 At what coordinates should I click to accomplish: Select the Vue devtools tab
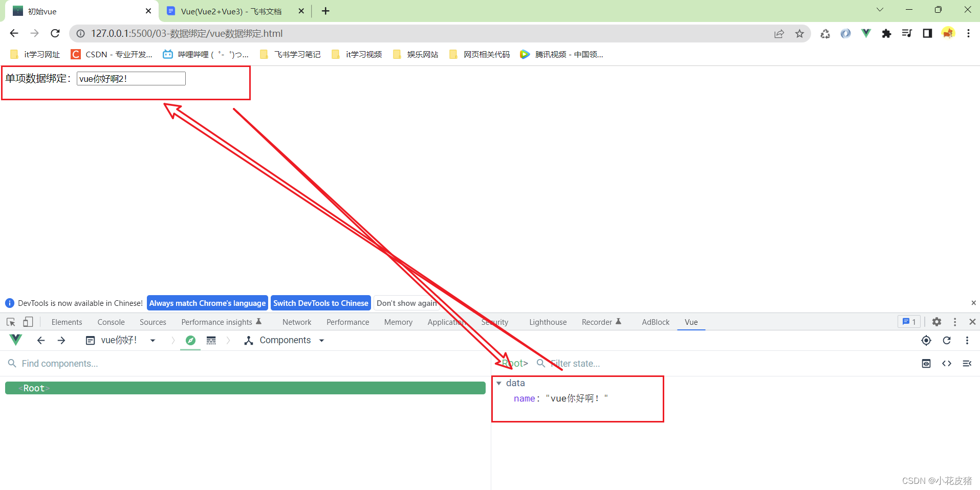[691, 322]
